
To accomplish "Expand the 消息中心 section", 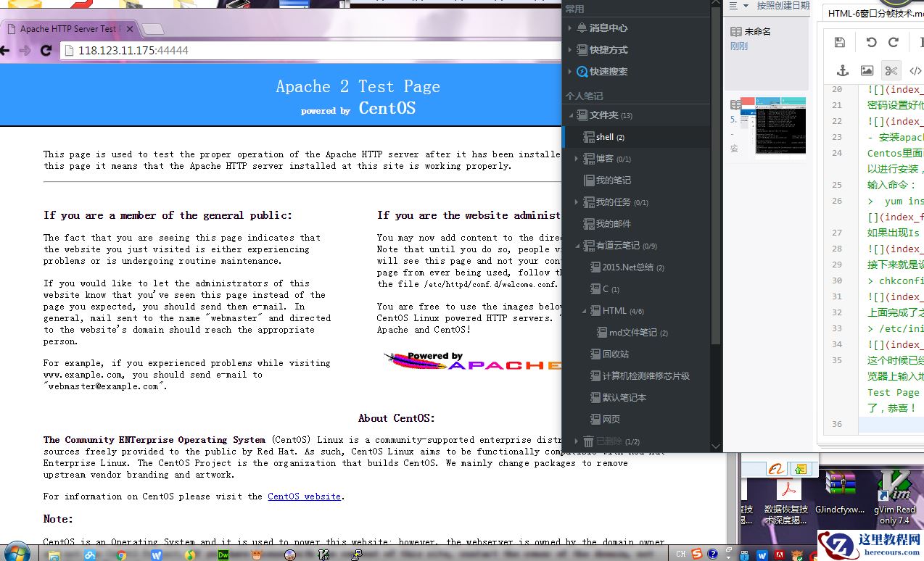I will 570,28.
